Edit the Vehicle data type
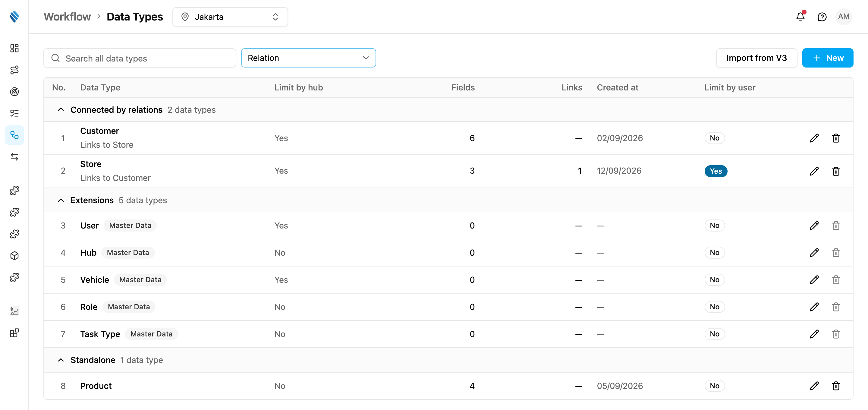868x410 pixels. [x=814, y=279]
